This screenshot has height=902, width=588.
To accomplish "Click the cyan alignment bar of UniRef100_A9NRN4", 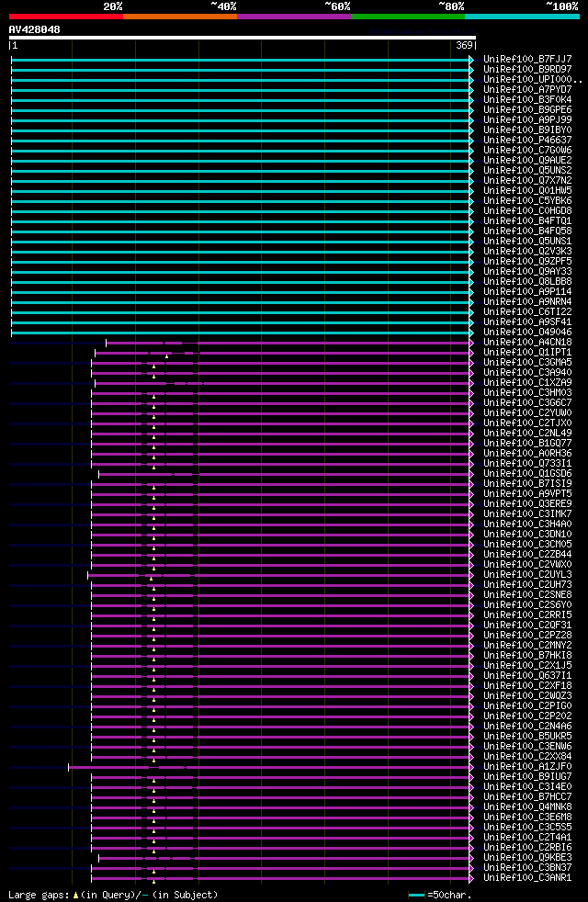I will pos(241,302).
